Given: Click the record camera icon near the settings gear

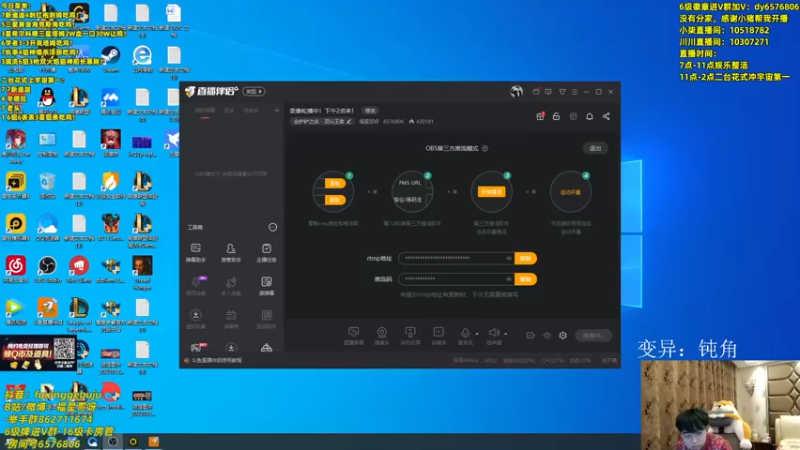Looking at the screenshot, I should [531, 335].
